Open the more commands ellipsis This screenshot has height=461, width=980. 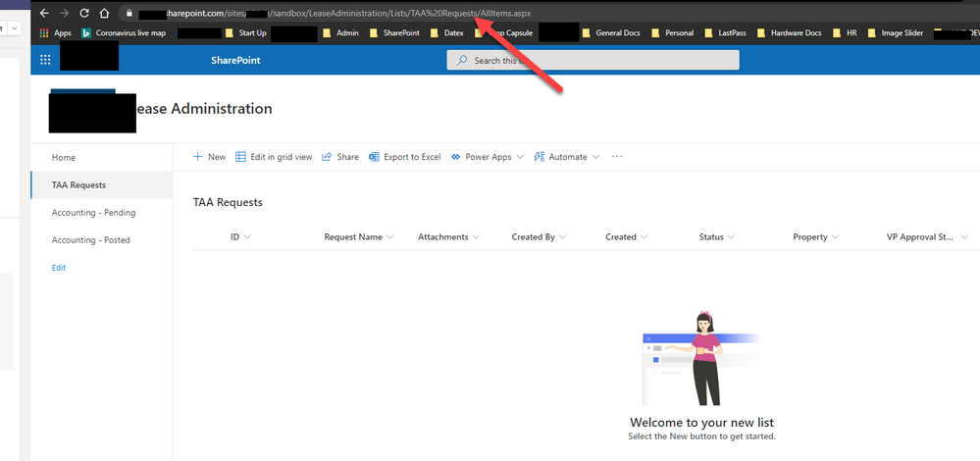(x=617, y=157)
